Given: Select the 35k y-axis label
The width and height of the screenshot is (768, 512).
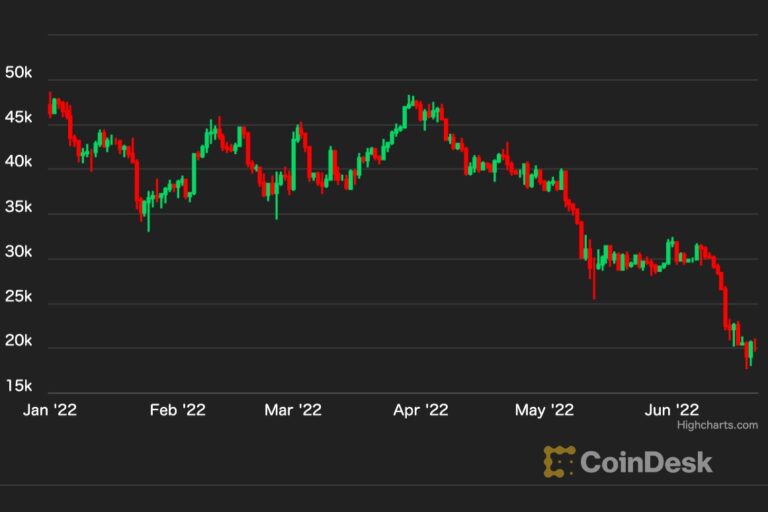Looking at the screenshot, I should pos(19,206).
